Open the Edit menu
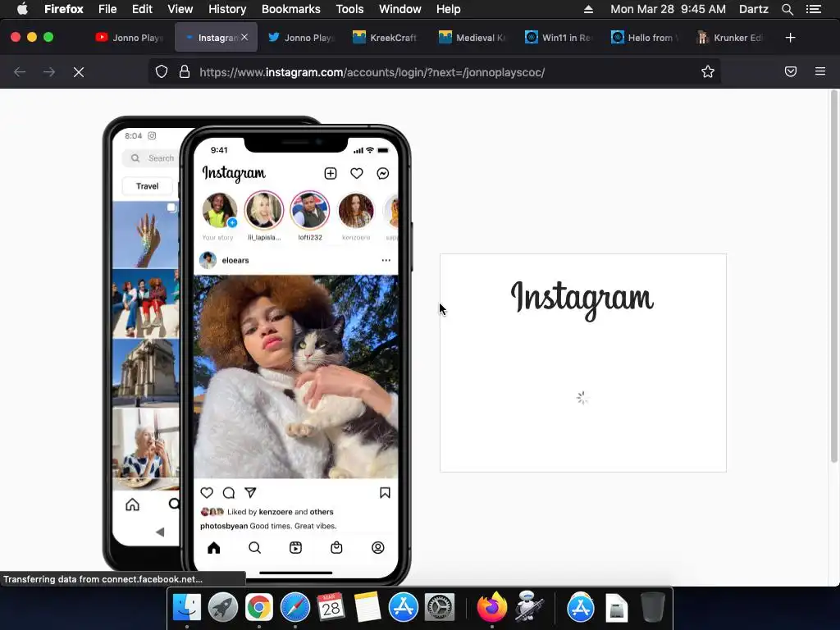The image size is (840, 630). 142,9
